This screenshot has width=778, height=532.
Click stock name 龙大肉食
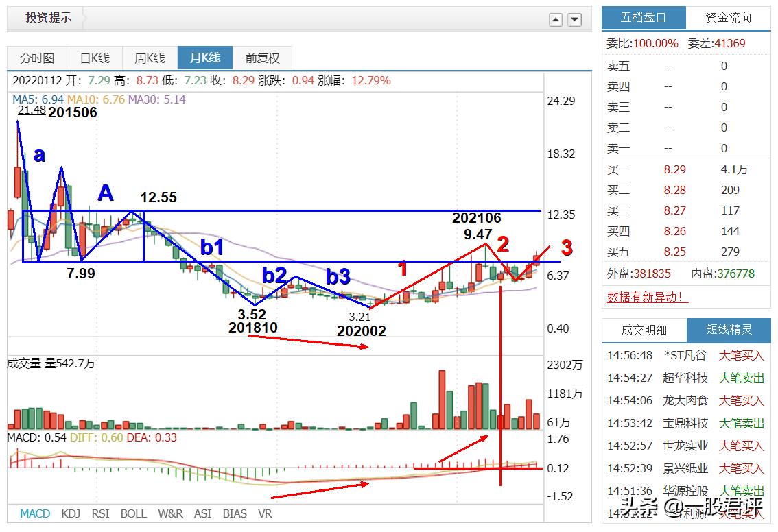[x=685, y=400]
